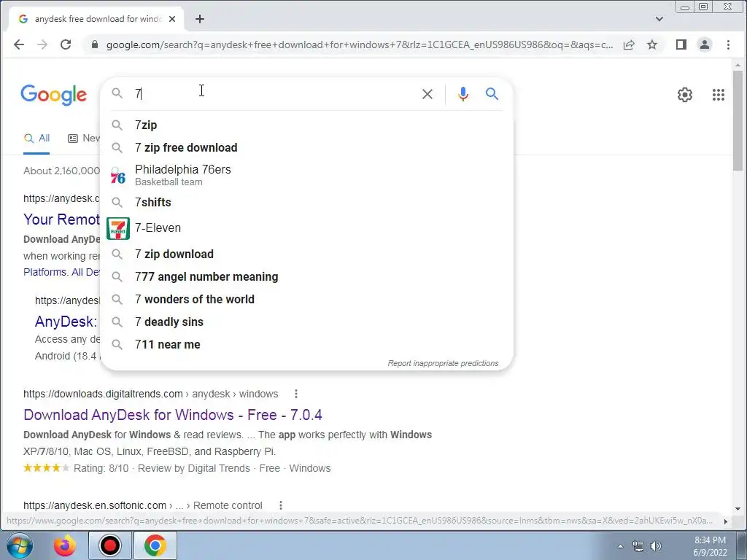Reload the current page

click(66, 44)
